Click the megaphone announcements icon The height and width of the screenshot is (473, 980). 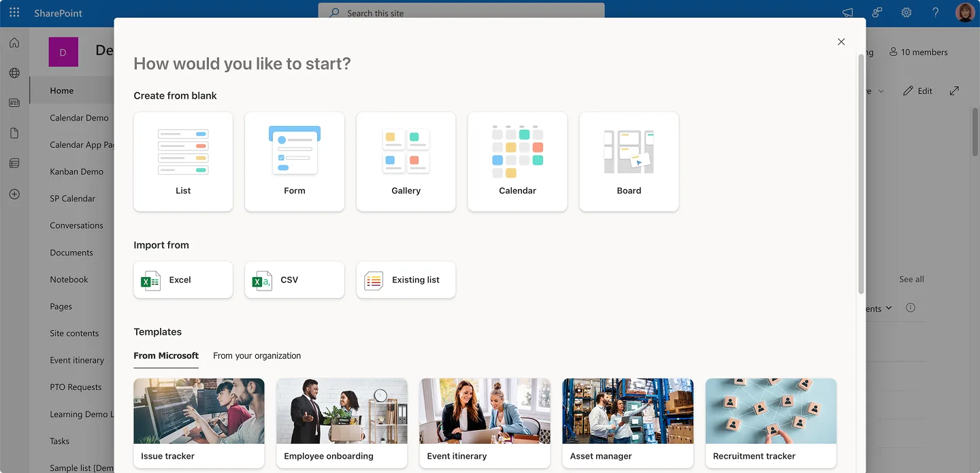tap(847, 12)
